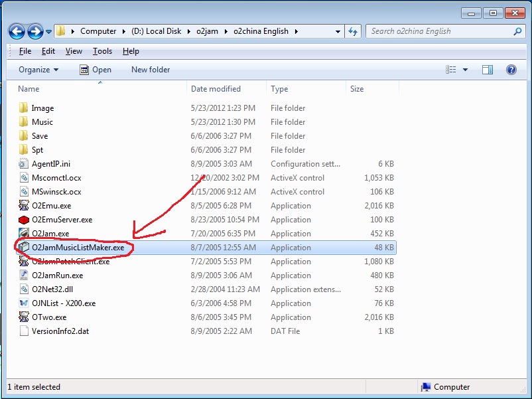Click the O2JamRun.exe music note icon
532x399 pixels.
pos(24,276)
